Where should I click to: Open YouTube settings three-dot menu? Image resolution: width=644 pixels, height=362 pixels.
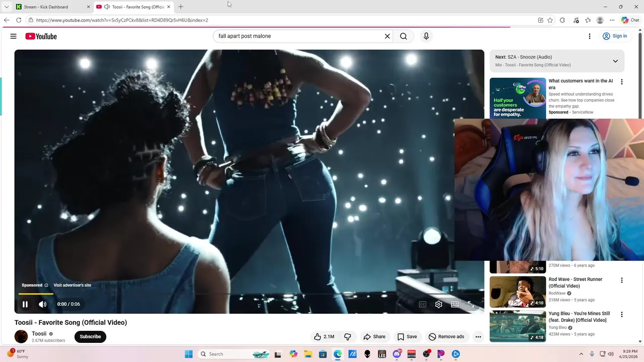(x=590, y=36)
